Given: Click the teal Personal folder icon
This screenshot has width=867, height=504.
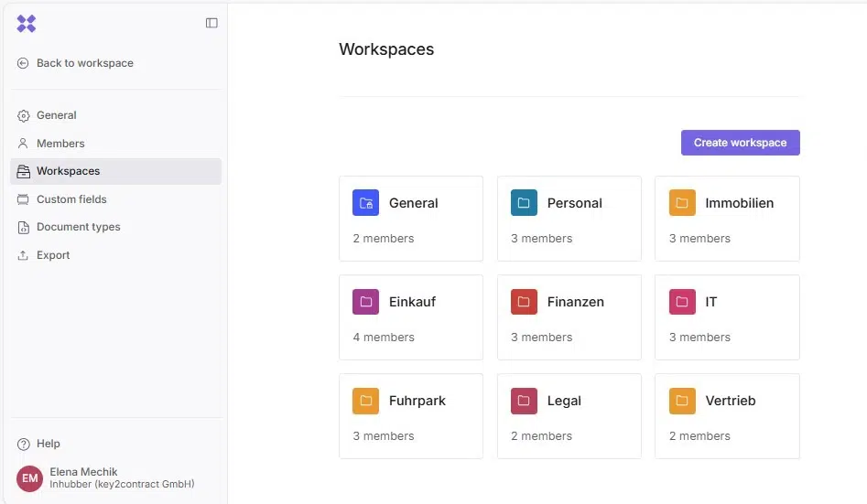Looking at the screenshot, I should coord(524,203).
